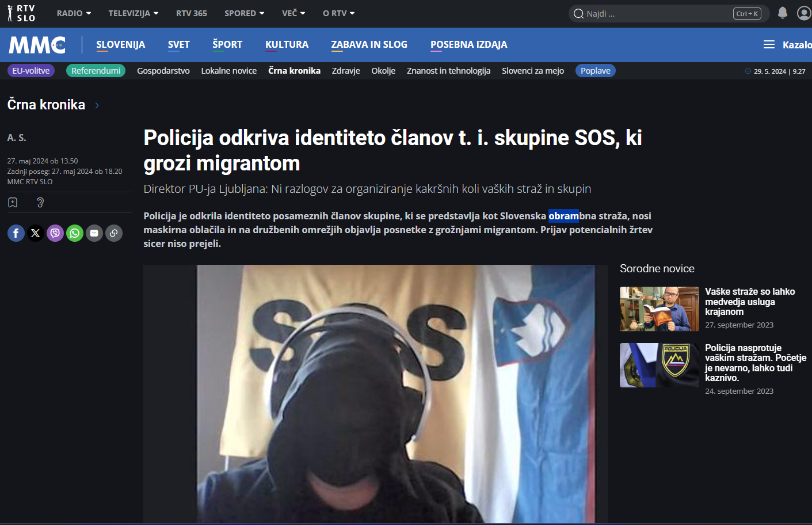Open the VEČ dropdown
Screen dimensions: 812x525
click(293, 13)
